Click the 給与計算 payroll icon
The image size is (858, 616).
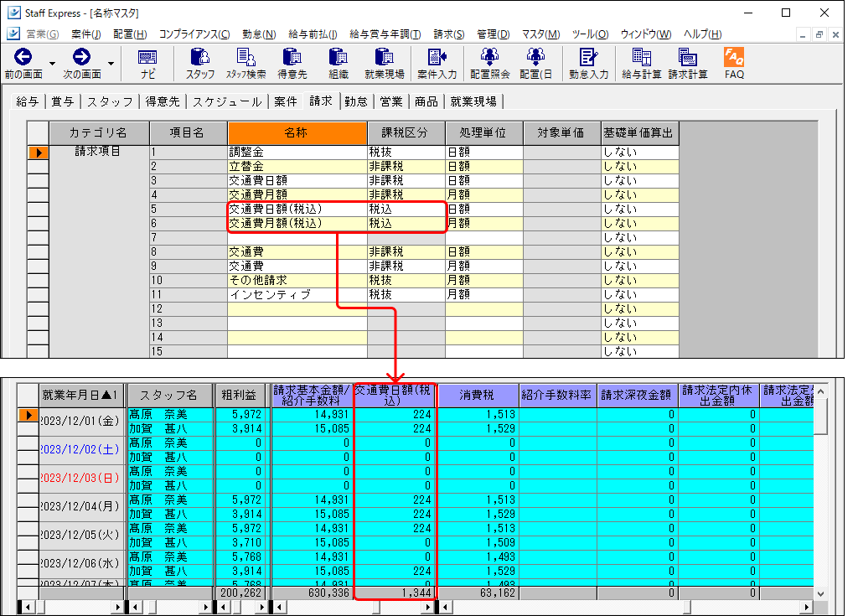pyautogui.click(x=641, y=63)
